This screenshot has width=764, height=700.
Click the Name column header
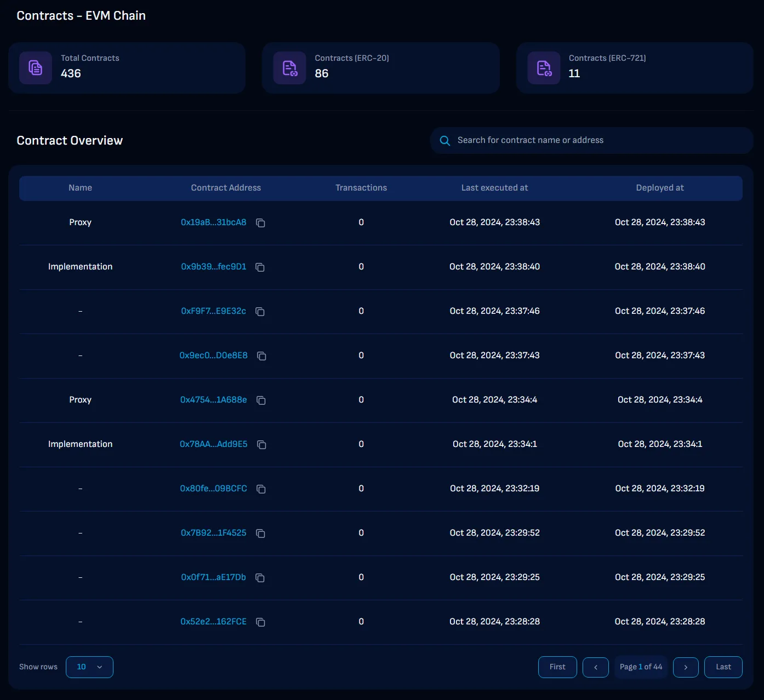(x=80, y=188)
